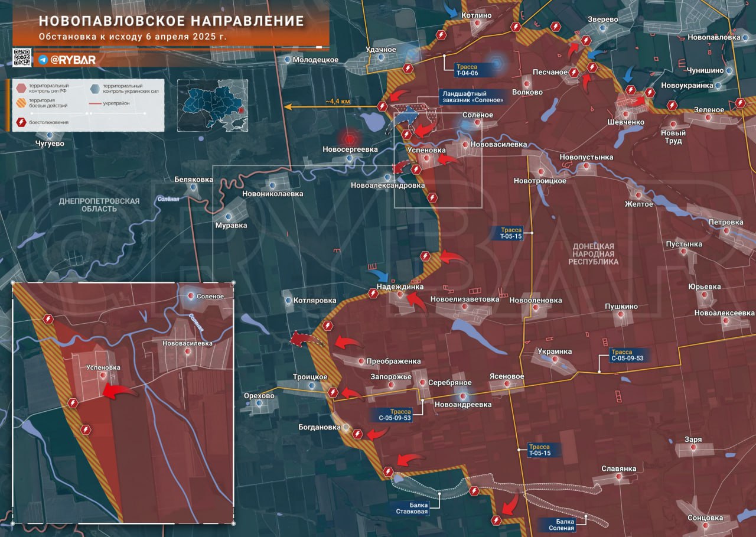
Task: Click the settlement marker at Чугуево
Action: tap(57, 135)
